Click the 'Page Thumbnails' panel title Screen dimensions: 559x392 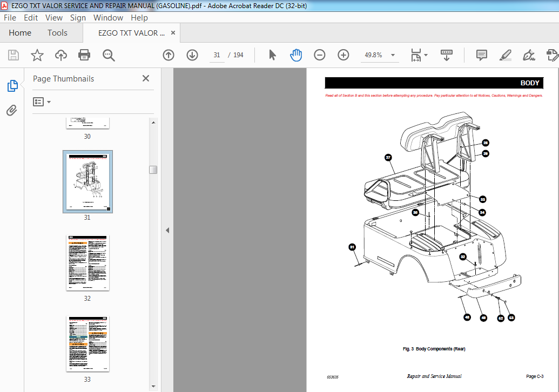63,79
